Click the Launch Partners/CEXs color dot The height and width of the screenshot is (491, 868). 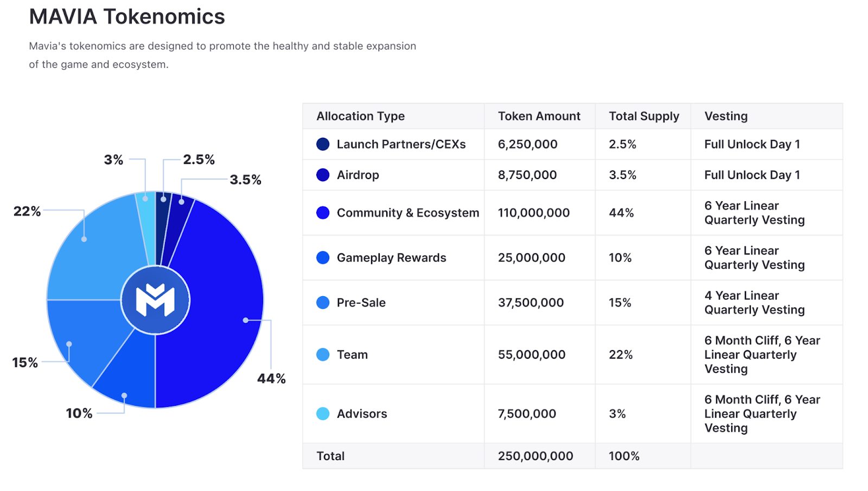click(323, 144)
